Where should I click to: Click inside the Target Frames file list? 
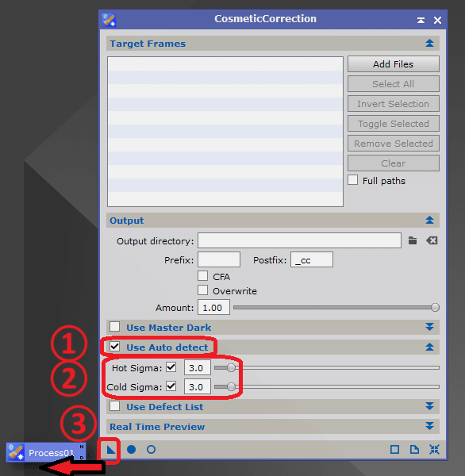pyautogui.click(x=225, y=132)
